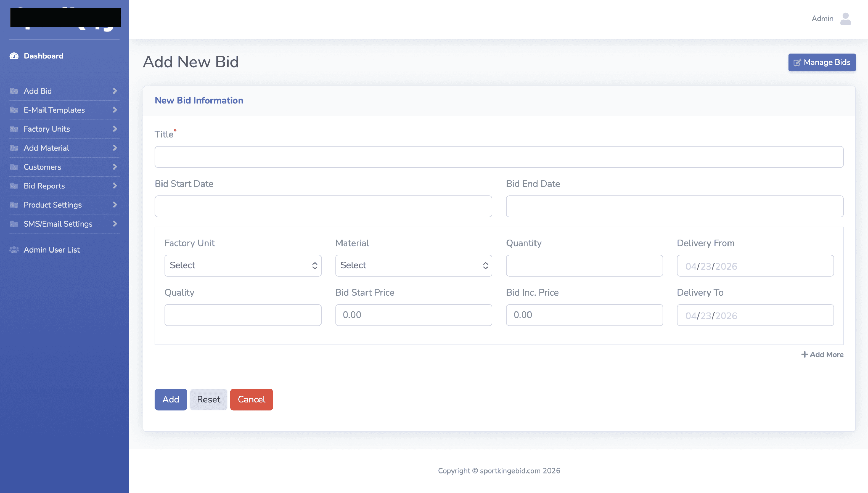Screen dimensions: 868x493
Task: Focus the Title text field
Action: 499,157
